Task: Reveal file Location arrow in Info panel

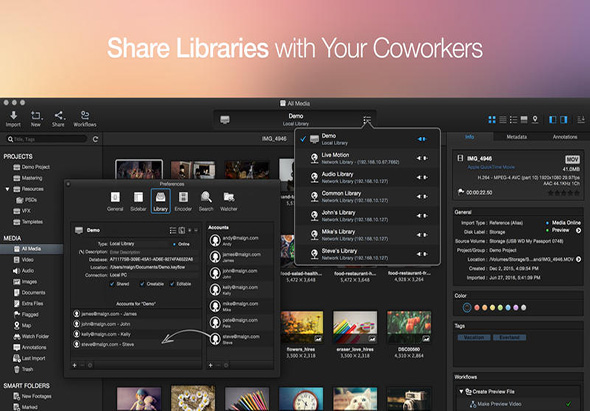Action: 578,259
